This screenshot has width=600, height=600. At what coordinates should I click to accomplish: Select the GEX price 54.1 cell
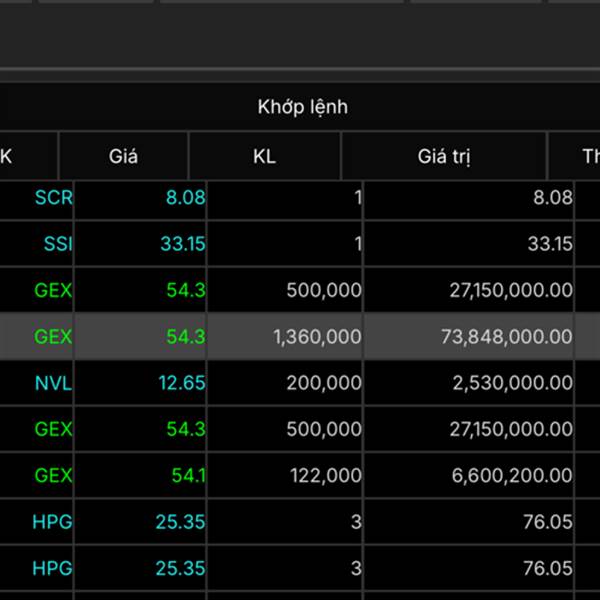(x=188, y=475)
